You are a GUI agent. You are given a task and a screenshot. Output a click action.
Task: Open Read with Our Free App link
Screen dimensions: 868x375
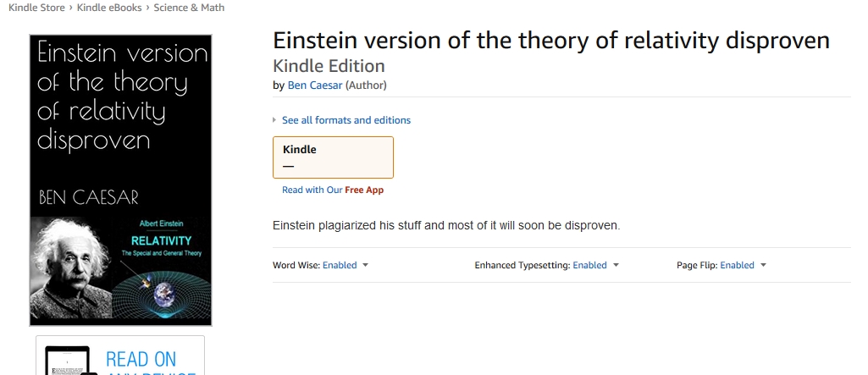click(x=333, y=190)
